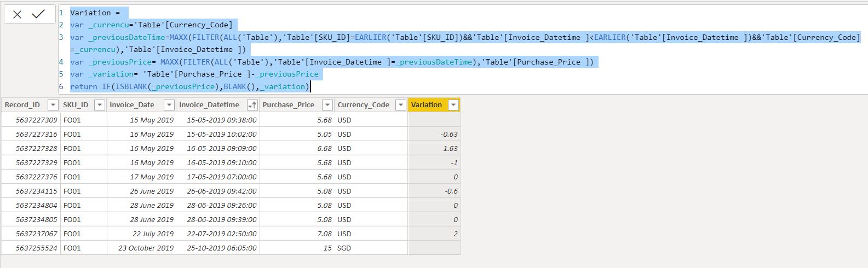Click the 'return IF(ISBLANK' formula line
Image resolution: width=868 pixels, height=268 pixels.
pyautogui.click(x=189, y=86)
